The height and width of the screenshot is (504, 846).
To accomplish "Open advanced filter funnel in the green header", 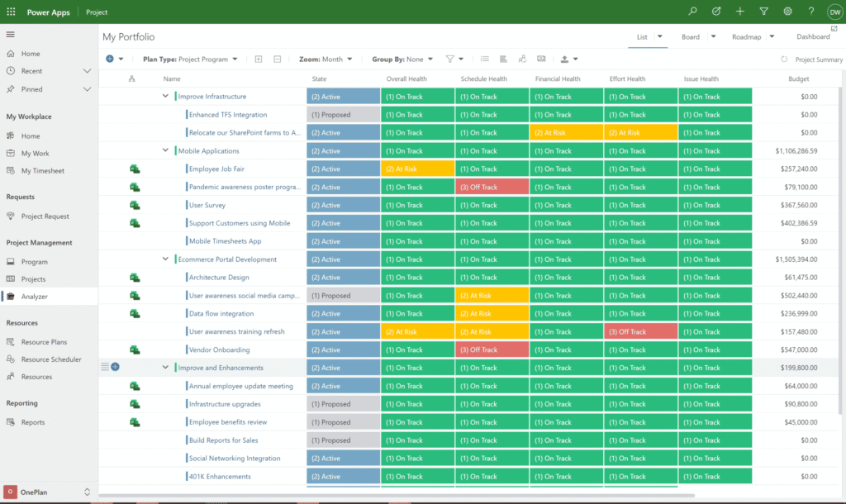I will [763, 12].
